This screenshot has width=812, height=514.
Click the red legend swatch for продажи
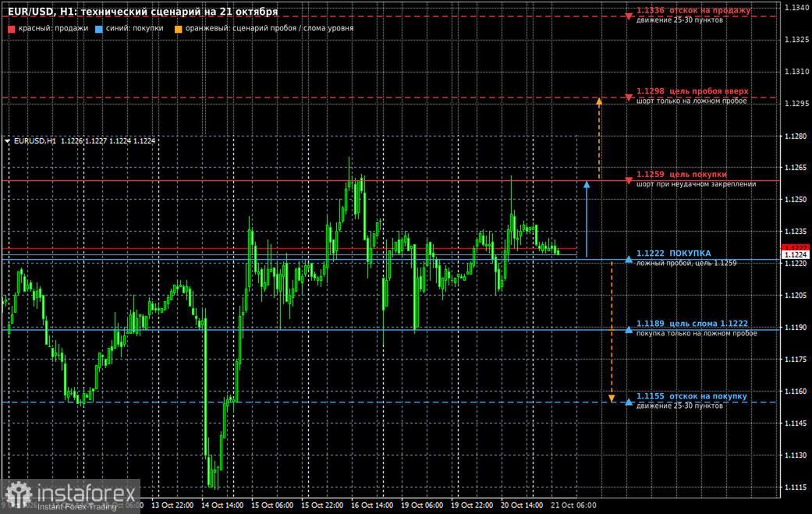click(x=12, y=29)
